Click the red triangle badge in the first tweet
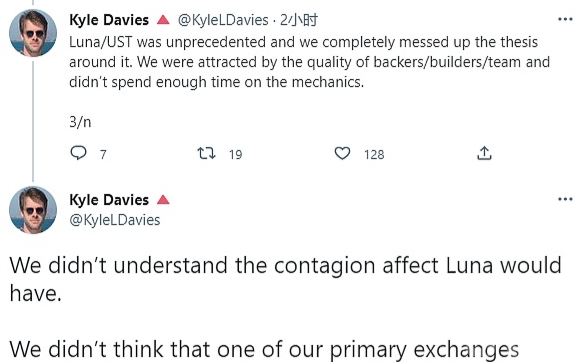 pyautogui.click(x=163, y=19)
